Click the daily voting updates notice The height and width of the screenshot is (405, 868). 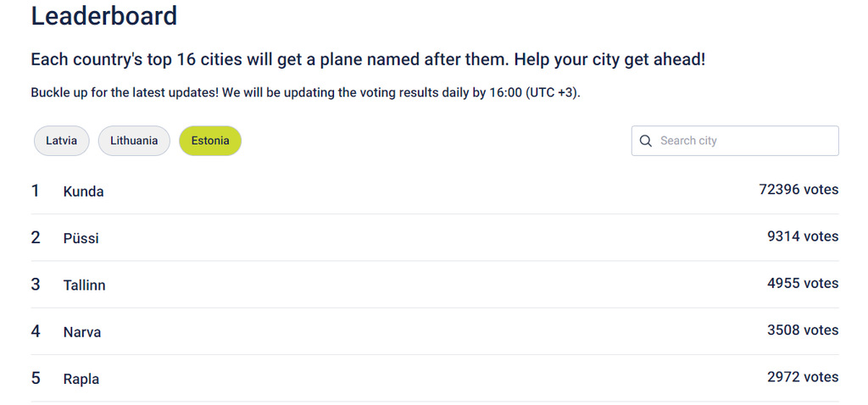tap(305, 92)
